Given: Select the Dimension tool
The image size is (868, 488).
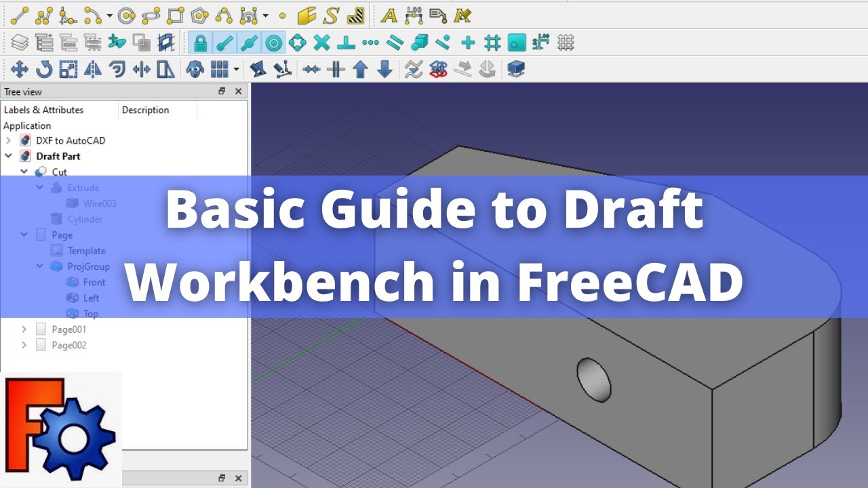Looking at the screenshot, I should click(x=414, y=15).
